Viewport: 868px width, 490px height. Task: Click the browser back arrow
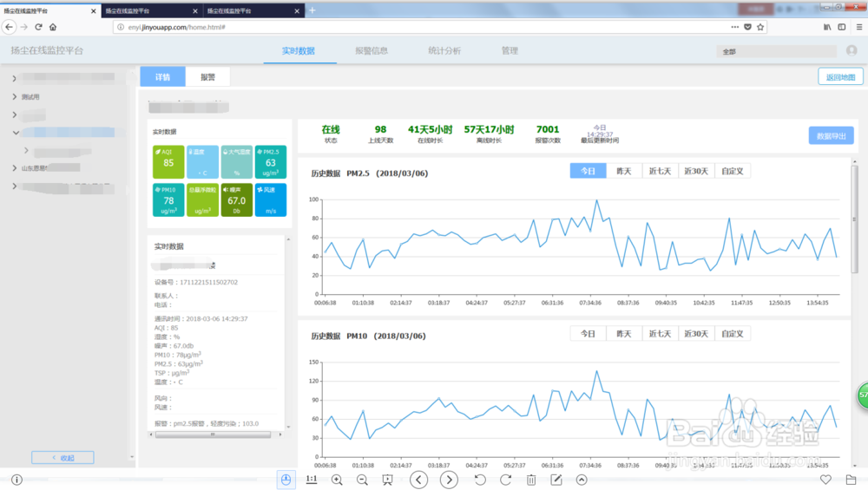[9, 27]
